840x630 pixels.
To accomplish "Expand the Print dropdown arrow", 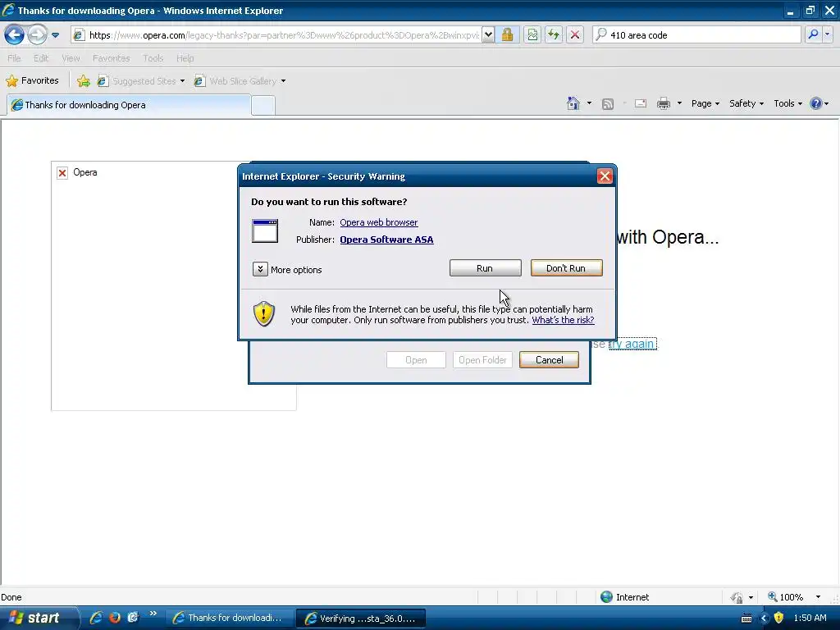I will [679, 103].
